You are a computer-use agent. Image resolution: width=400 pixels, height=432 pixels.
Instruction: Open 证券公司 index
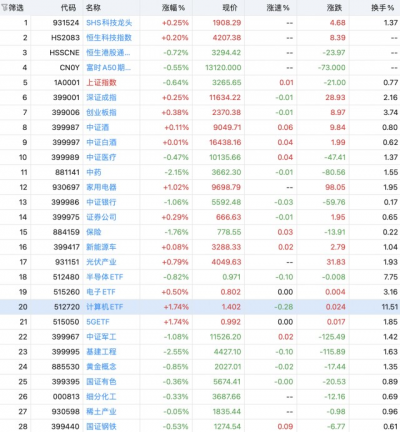click(x=101, y=217)
